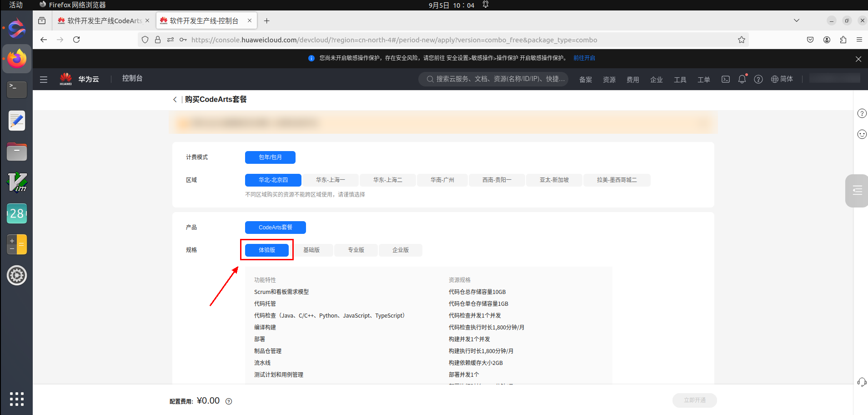
Task: Select the 华北-北京四 region
Action: tap(273, 180)
